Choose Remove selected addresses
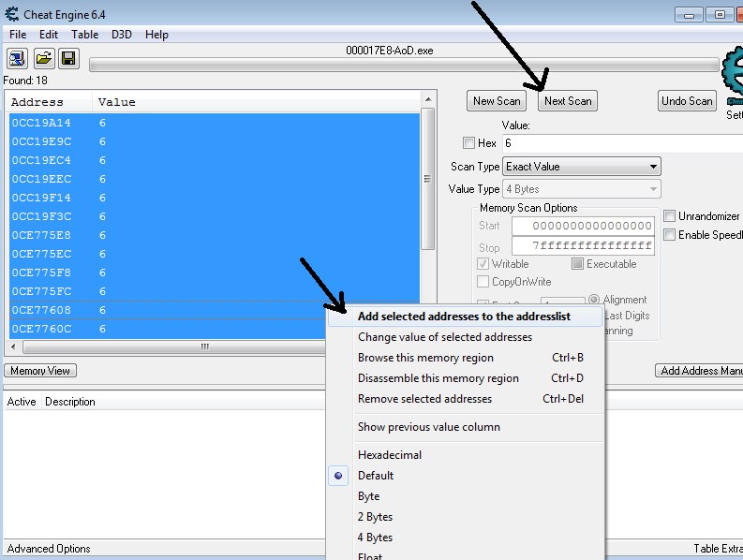 (x=467, y=399)
